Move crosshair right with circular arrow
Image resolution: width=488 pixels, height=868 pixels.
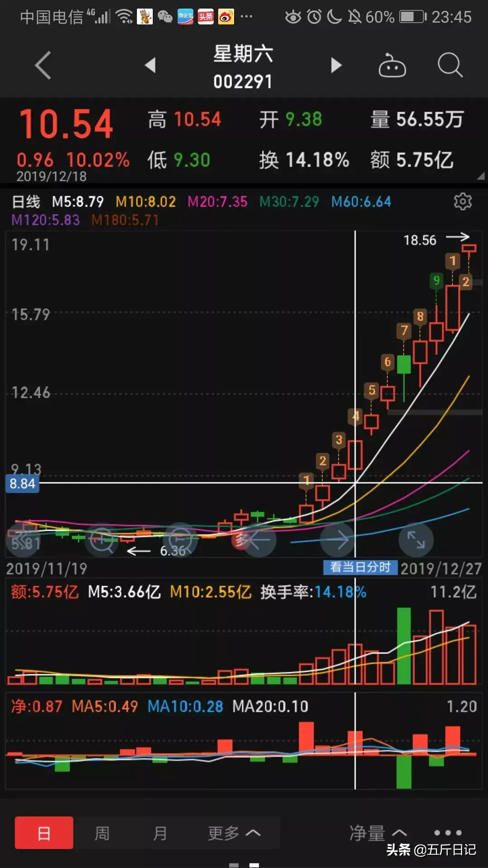(x=337, y=540)
